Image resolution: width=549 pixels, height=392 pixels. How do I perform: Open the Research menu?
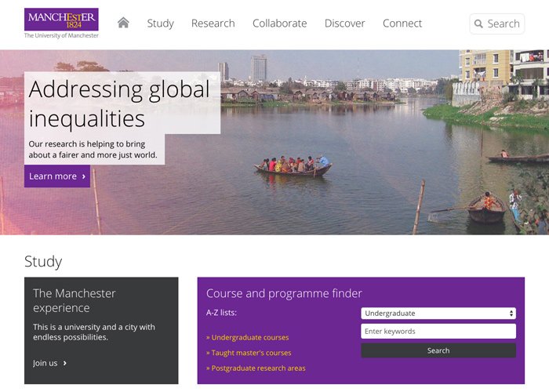click(213, 24)
